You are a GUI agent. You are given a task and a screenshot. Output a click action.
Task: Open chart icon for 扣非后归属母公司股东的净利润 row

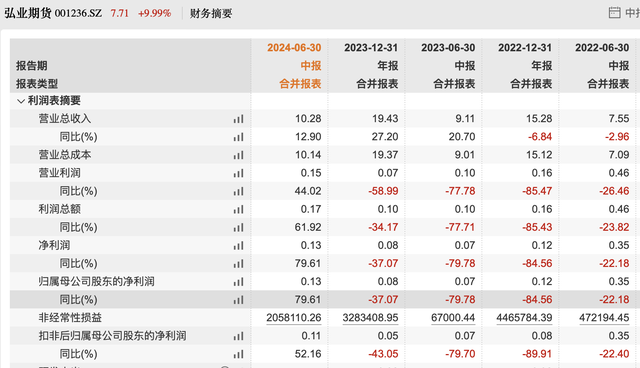(238, 336)
